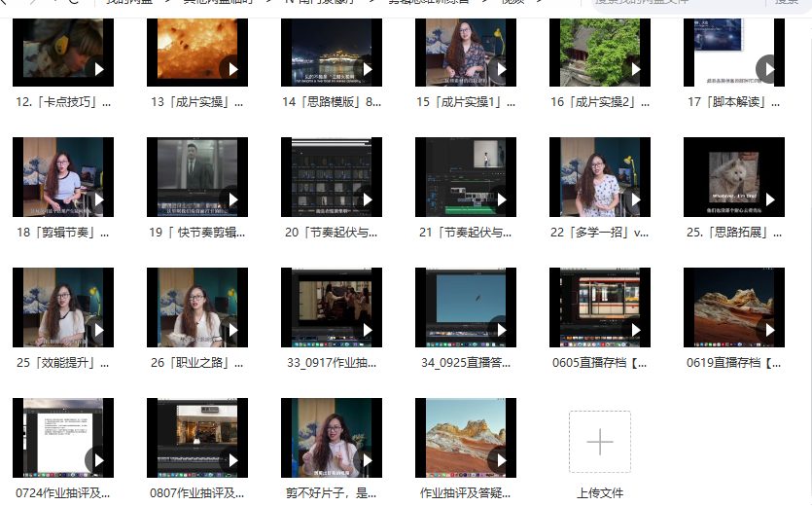Click the file name 15「成片实操1」
Screen dimensions: 812x506
[x=466, y=102]
